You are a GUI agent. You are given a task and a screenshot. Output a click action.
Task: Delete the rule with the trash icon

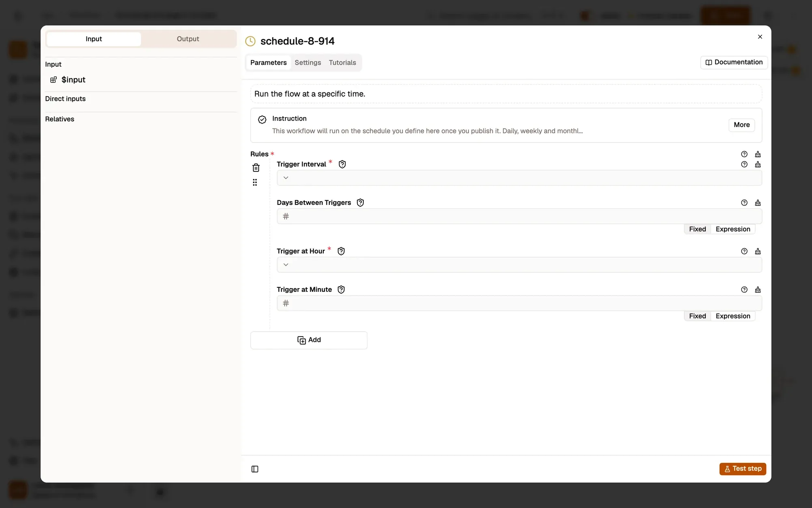tap(256, 167)
